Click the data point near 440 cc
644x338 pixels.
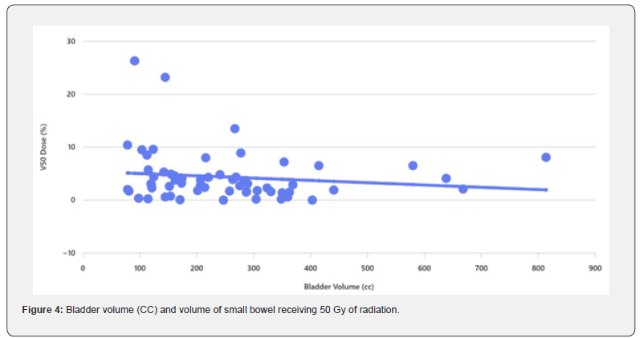coord(333,190)
